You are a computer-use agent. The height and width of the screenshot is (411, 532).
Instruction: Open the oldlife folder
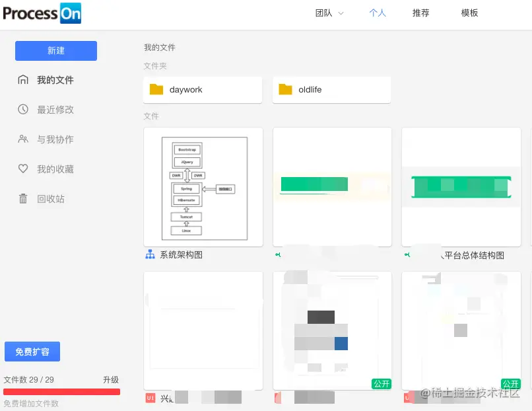[x=331, y=89]
